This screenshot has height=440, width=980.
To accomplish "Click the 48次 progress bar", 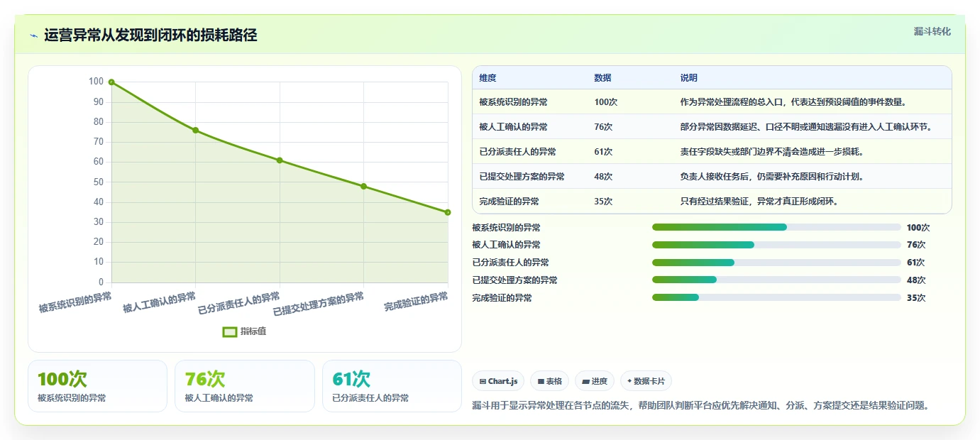I will pyautogui.click(x=776, y=280).
